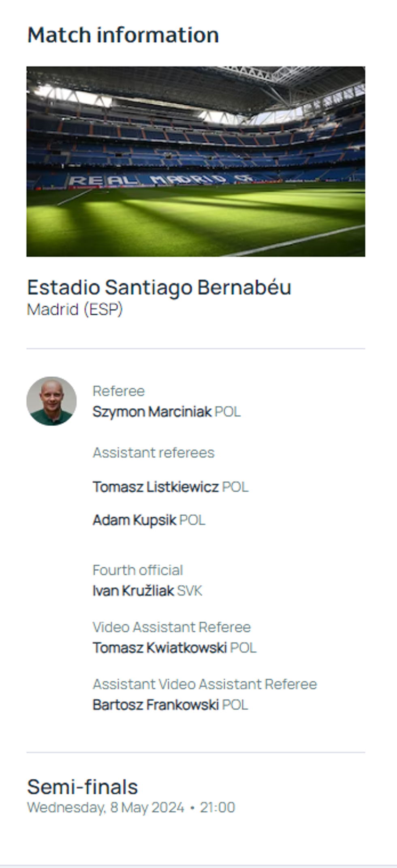
Task: Click POL next to Szymon Marciniak
Action: click(x=228, y=412)
